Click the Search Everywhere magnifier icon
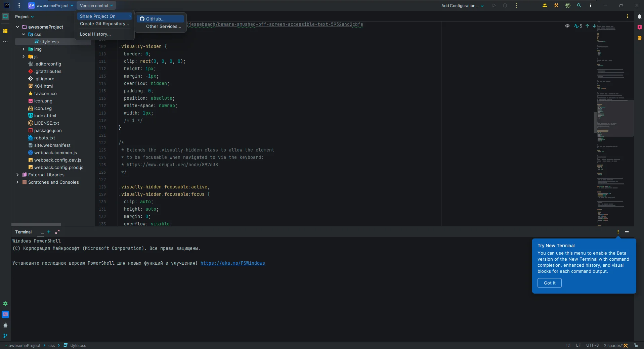This screenshot has height=349, width=644. [x=579, y=5]
